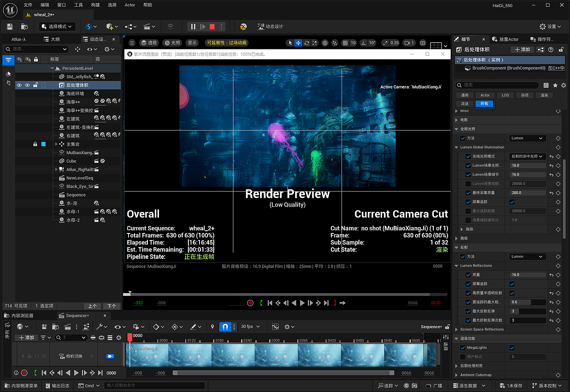This screenshot has height=392, width=570.
Task: Uncheck the 光线光照模式 checkbox
Action: tap(468, 156)
